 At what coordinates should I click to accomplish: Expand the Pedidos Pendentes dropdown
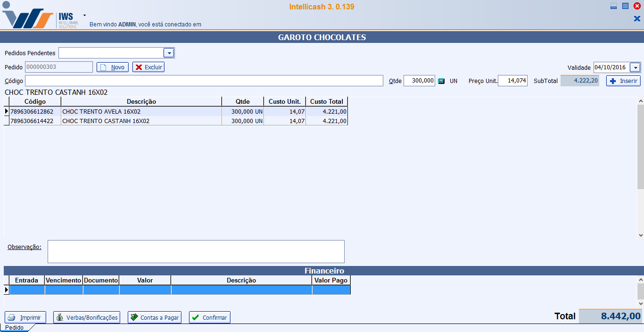coord(169,53)
